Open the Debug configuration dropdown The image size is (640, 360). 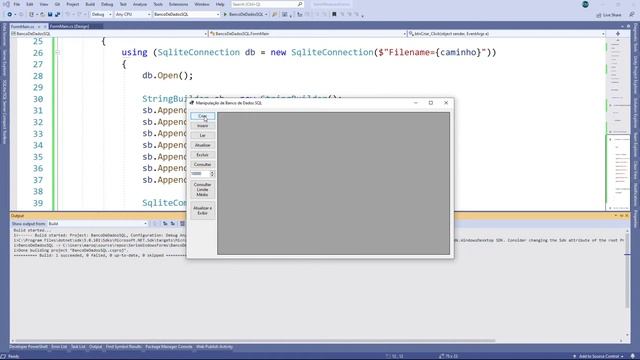click(x=101, y=14)
